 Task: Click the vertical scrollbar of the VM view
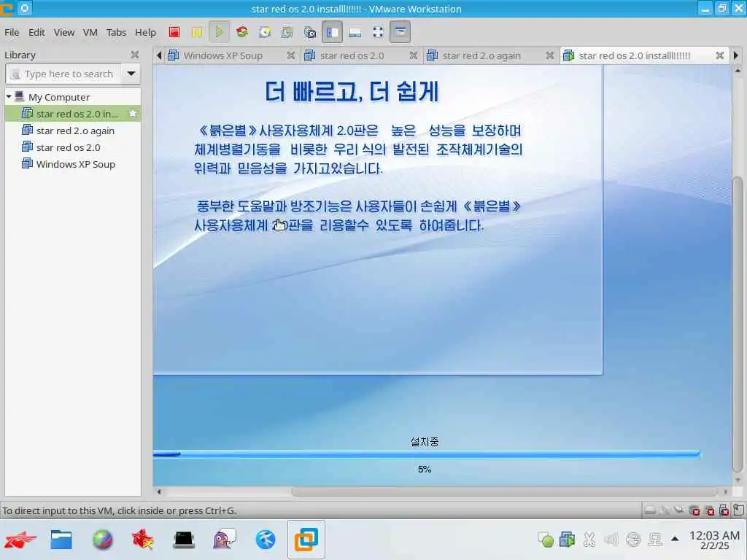[x=738, y=324]
